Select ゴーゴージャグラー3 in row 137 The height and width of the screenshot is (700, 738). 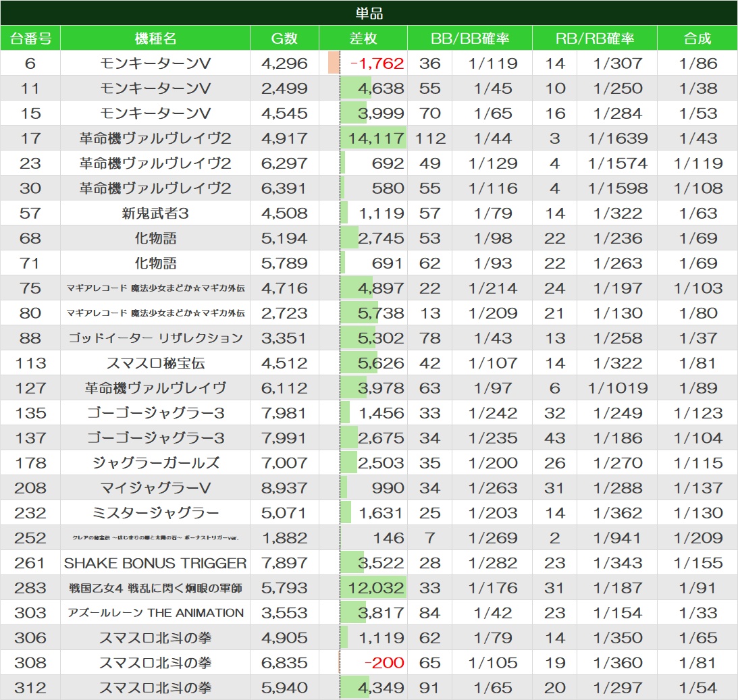pyautogui.click(x=155, y=437)
